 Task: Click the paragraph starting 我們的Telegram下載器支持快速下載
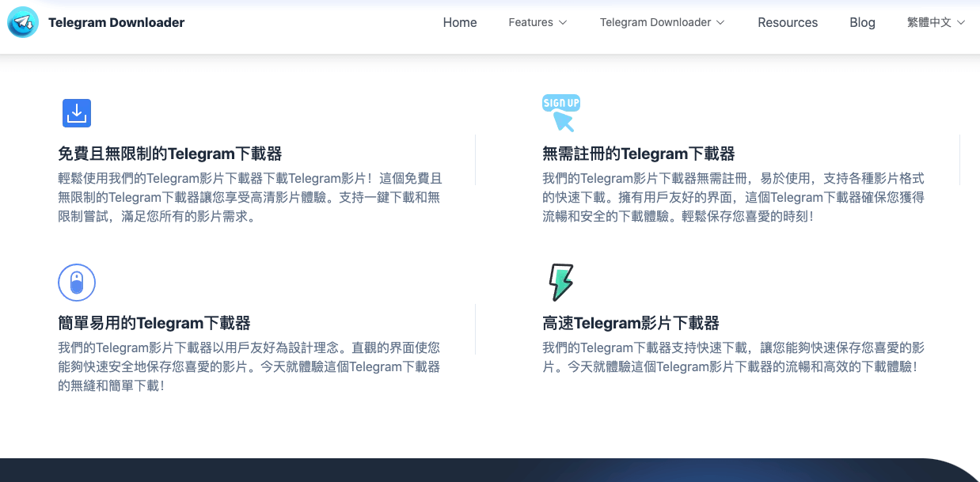734,357
